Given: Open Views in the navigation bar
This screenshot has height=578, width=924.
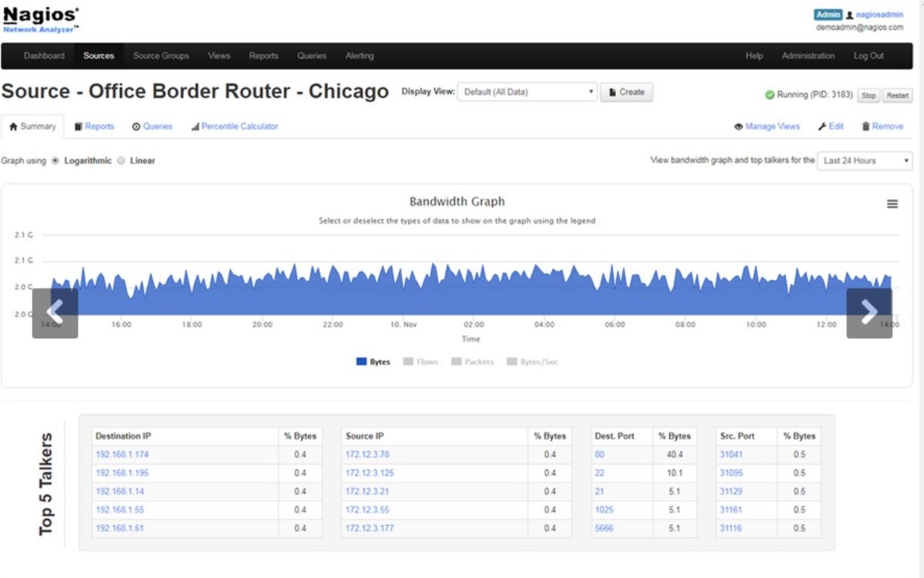Looking at the screenshot, I should coord(219,55).
